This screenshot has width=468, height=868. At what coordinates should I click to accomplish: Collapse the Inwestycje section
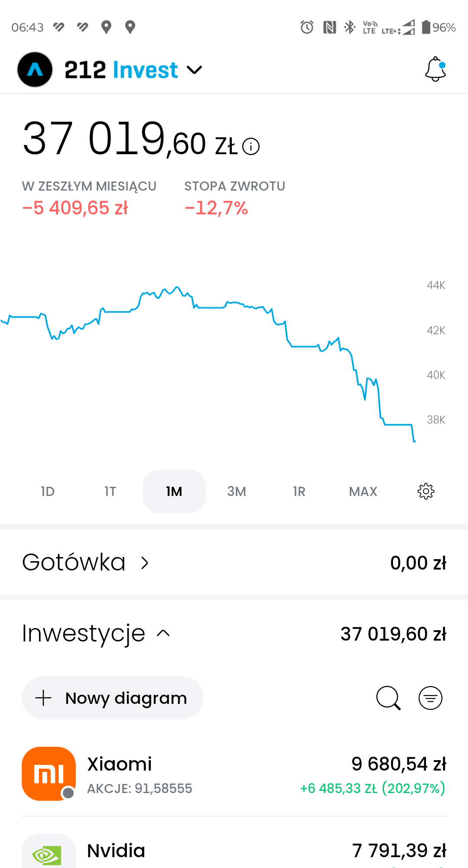(x=163, y=634)
